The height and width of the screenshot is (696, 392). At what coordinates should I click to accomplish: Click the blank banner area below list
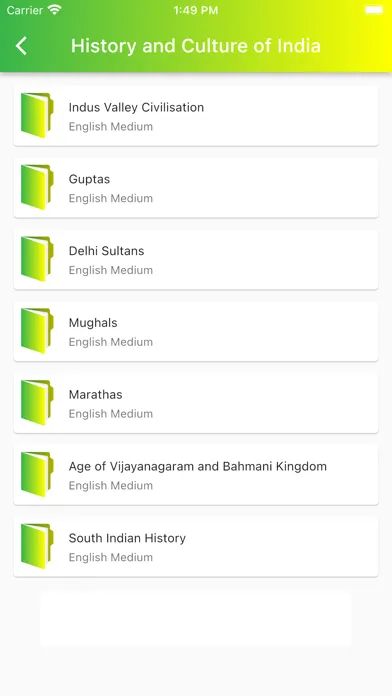tap(196, 619)
